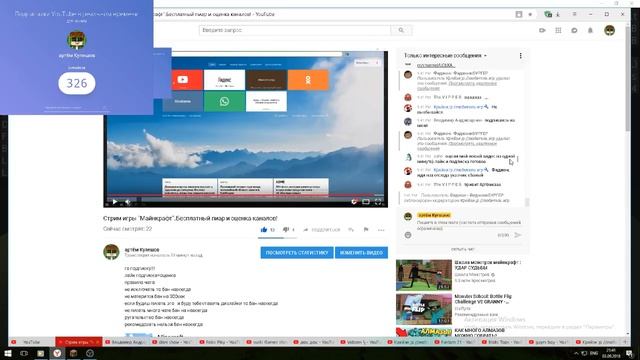
Task: Seek using the video progress bar
Action: [x=245, y=196]
